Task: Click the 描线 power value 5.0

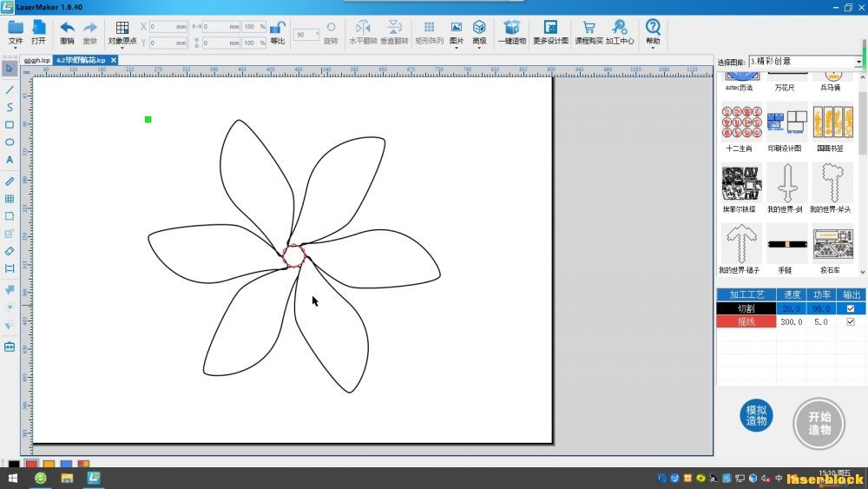Action: point(821,321)
